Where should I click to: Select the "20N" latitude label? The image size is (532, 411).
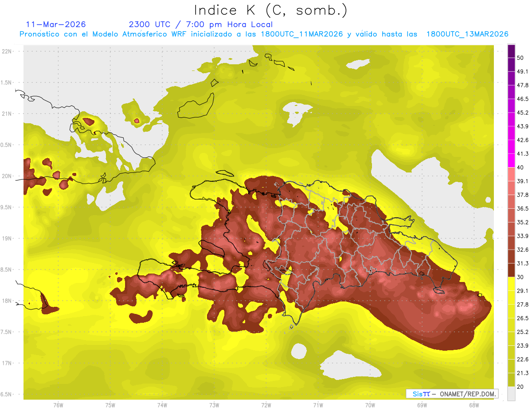tap(7, 176)
